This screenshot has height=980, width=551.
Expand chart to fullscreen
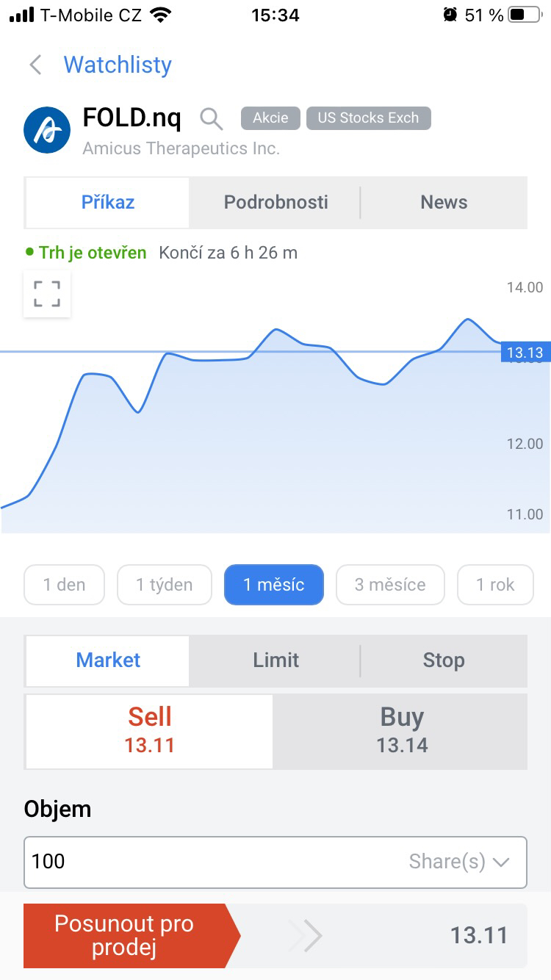(x=47, y=294)
